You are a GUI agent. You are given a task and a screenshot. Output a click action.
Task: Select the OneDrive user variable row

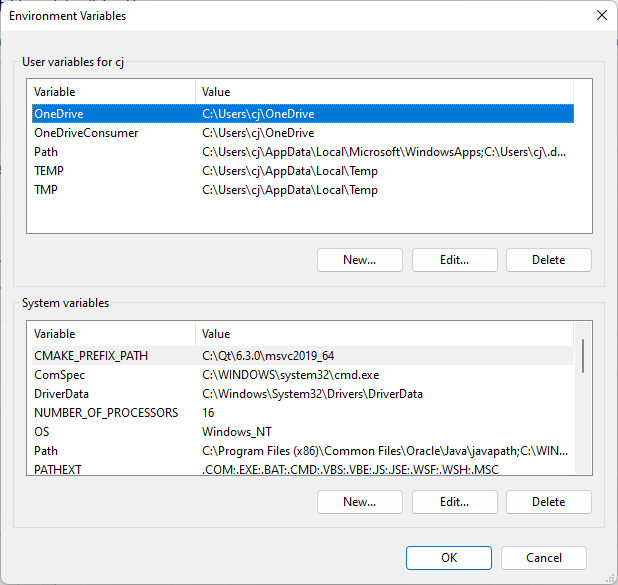303,114
